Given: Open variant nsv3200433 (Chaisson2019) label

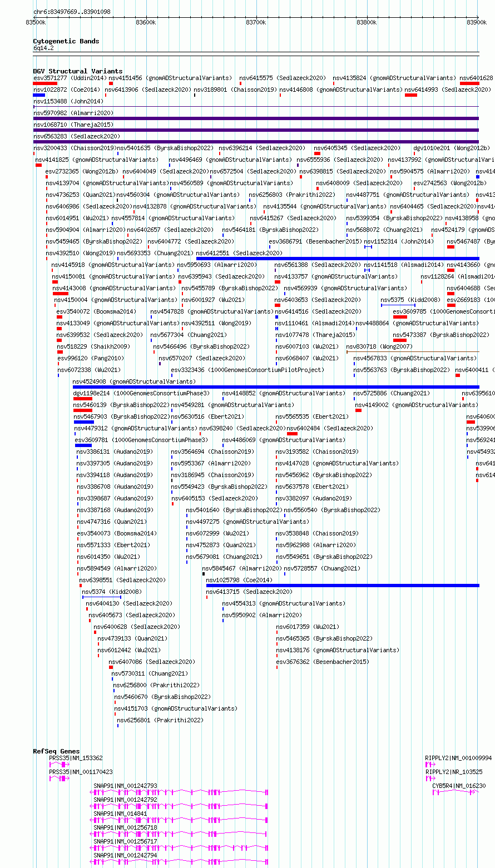Looking at the screenshot, I should click(75, 148).
